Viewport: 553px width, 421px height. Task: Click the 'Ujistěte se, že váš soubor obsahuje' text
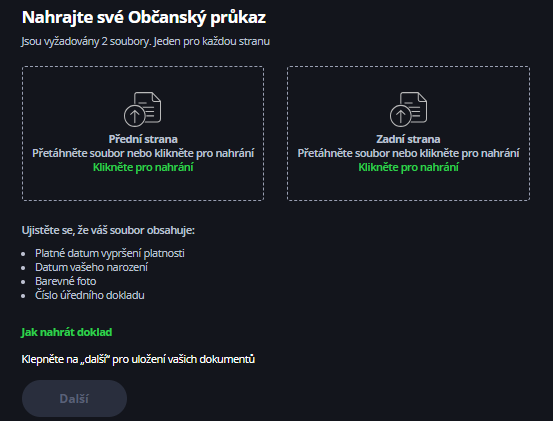coord(108,230)
